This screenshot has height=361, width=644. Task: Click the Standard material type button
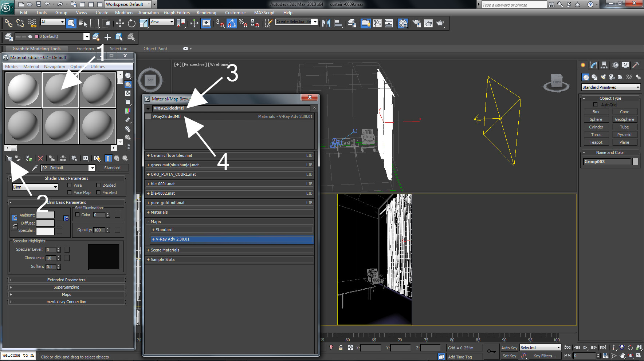pos(112,168)
